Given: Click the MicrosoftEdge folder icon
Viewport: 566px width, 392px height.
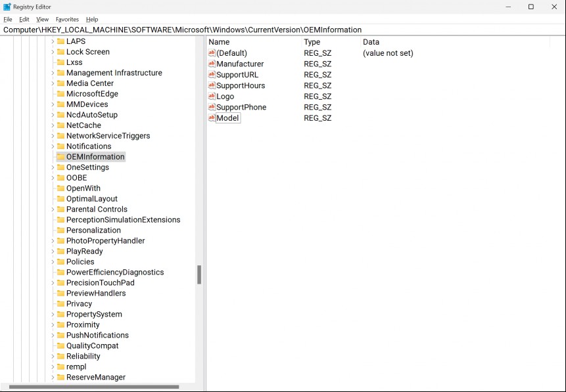Looking at the screenshot, I should 60,94.
